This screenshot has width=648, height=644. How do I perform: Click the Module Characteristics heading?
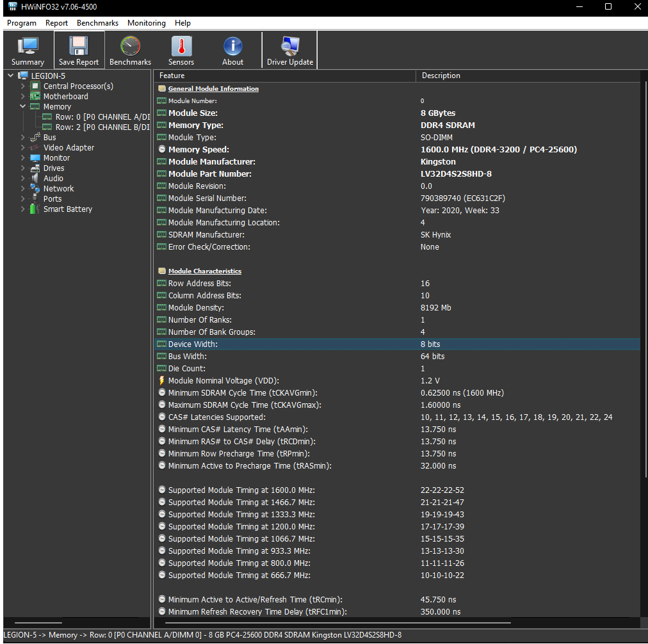pyautogui.click(x=204, y=271)
